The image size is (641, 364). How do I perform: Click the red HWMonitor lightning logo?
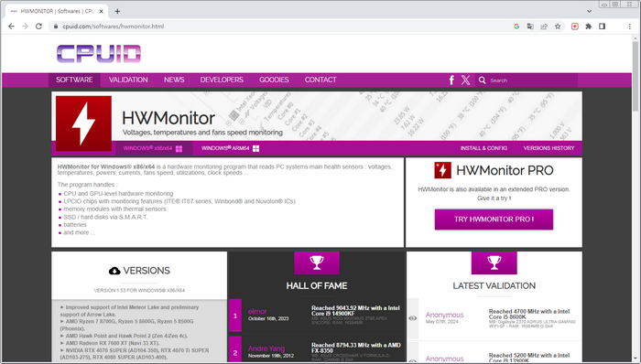coord(83,123)
